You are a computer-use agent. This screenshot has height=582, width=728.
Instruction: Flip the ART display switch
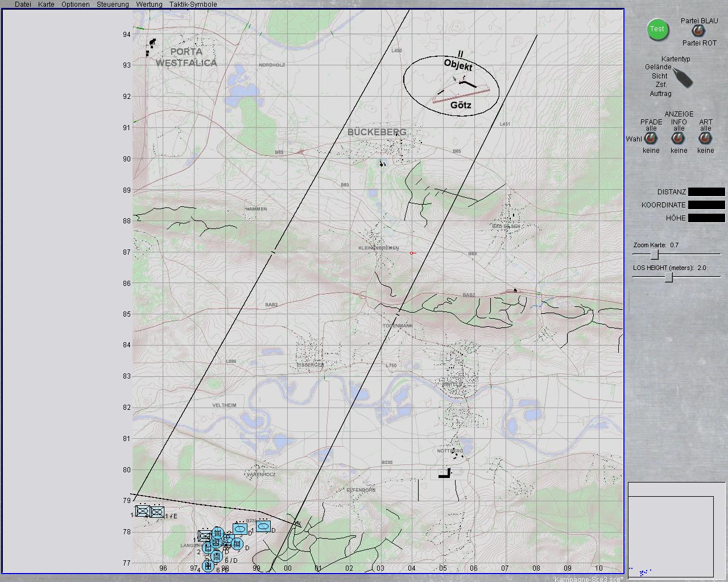point(706,139)
